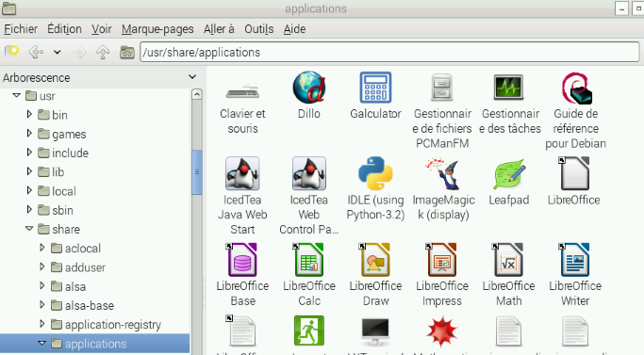Expand the aclocal folder node
Viewport: 644px width, 355px height.
pos(41,247)
